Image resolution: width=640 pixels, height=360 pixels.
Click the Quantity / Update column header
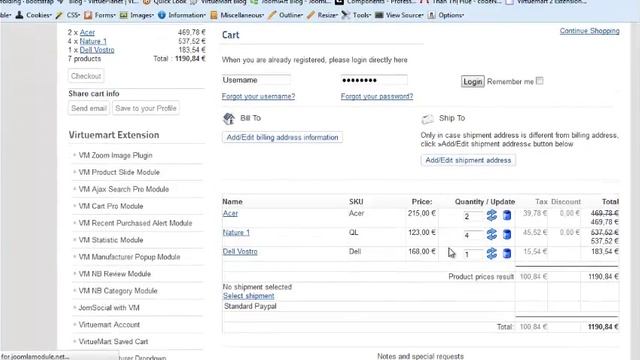coord(485,202)
